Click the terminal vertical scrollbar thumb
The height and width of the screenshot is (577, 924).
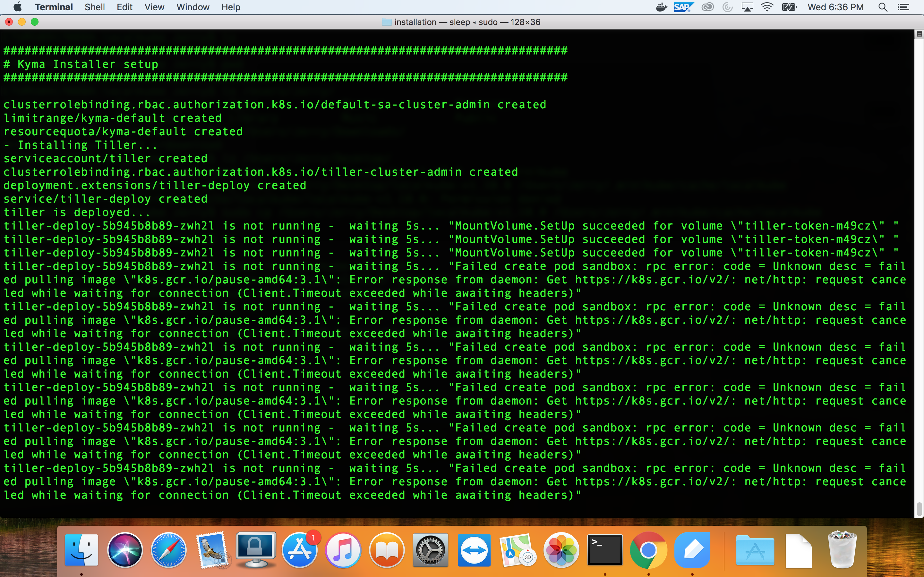919,509
